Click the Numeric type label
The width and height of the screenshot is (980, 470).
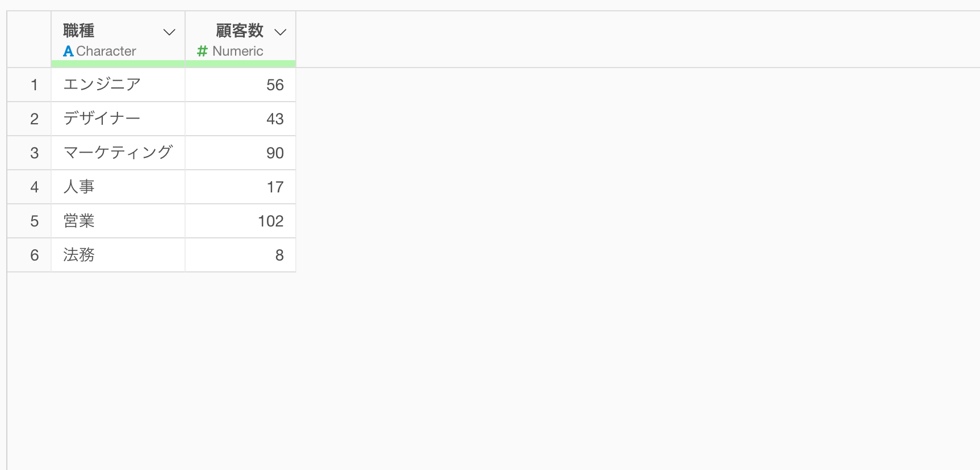tap(238, 51)
